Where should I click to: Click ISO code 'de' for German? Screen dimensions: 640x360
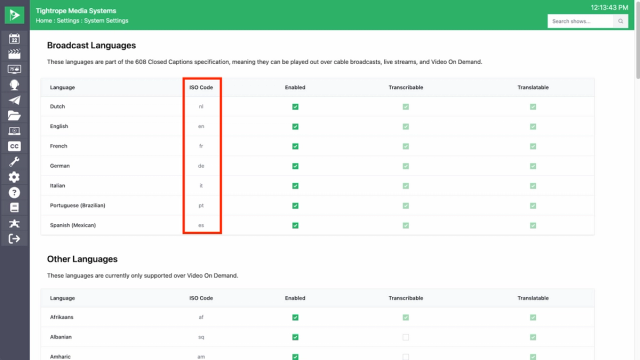(201, 166)
